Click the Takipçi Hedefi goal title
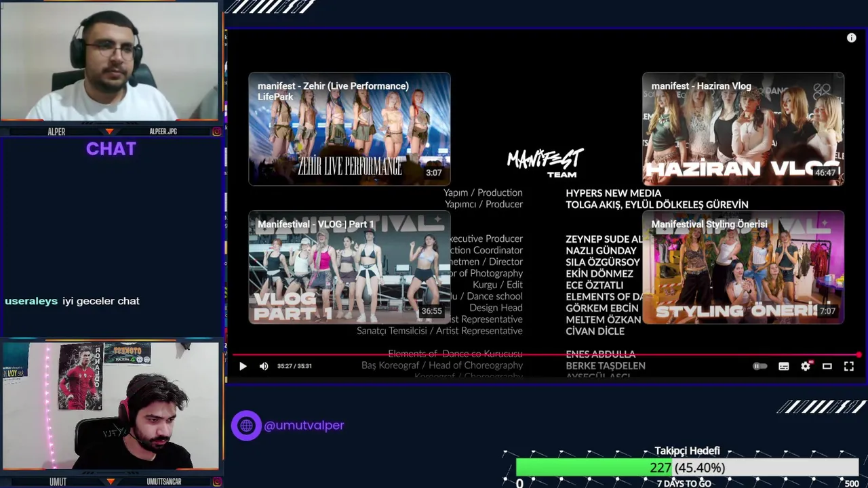The image size is (868, 488). tap(687, 451)
